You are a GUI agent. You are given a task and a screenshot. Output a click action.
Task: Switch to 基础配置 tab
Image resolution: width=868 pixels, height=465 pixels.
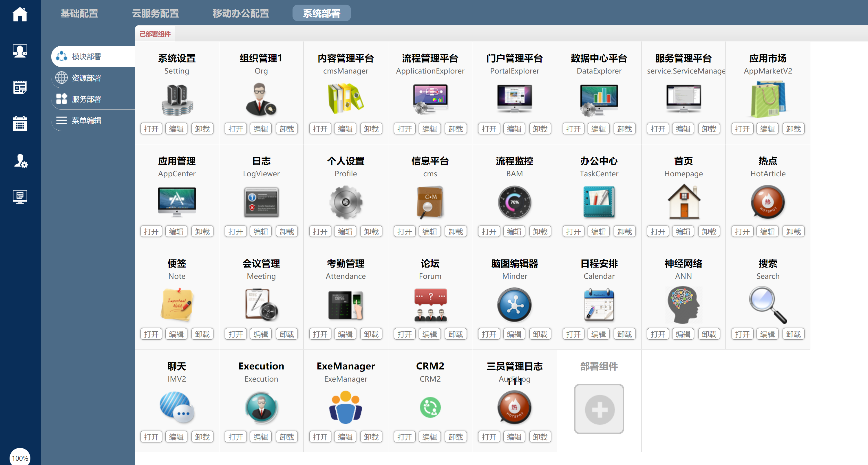point(79,14)
